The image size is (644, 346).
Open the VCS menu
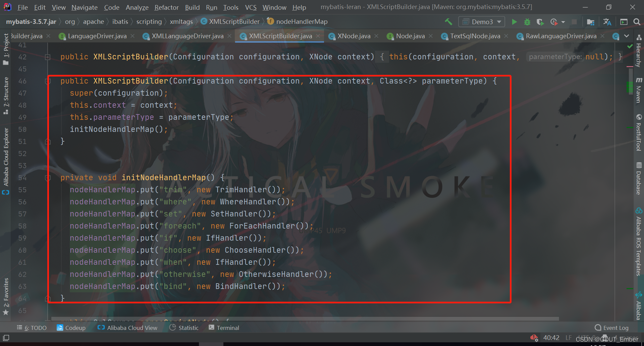pos(251,7)
